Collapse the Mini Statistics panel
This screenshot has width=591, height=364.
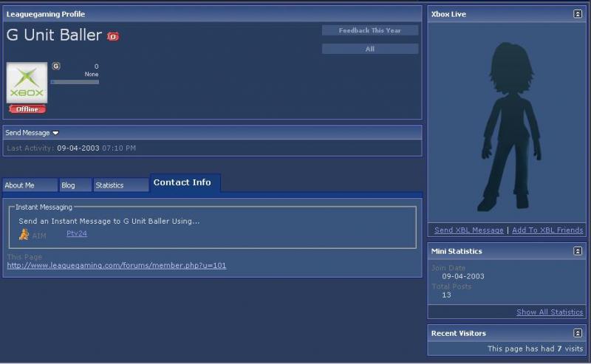(578, 251)
